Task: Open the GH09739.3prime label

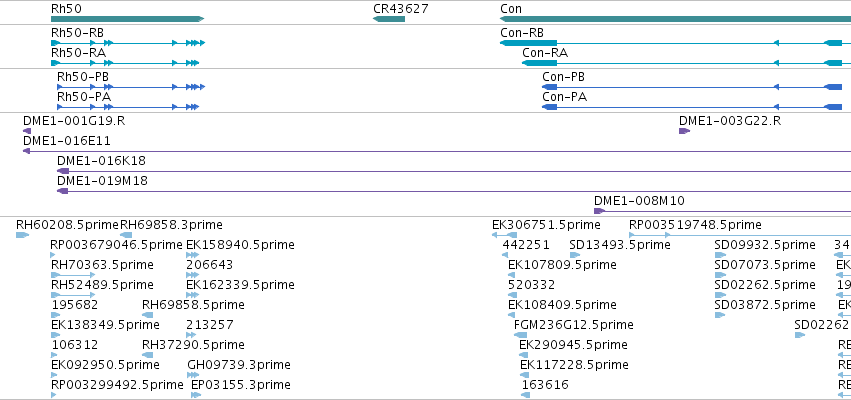Action: [x=239, y=365]
